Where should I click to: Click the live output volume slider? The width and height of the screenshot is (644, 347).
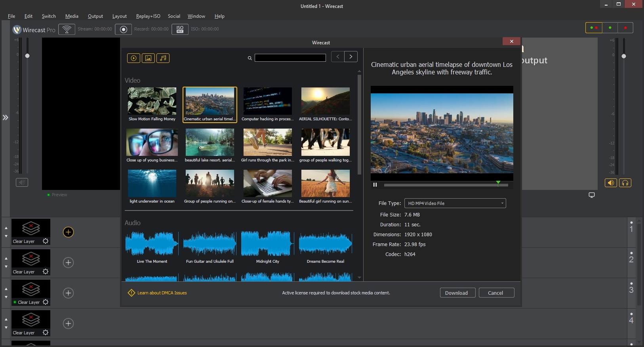(x=624, y=56)
